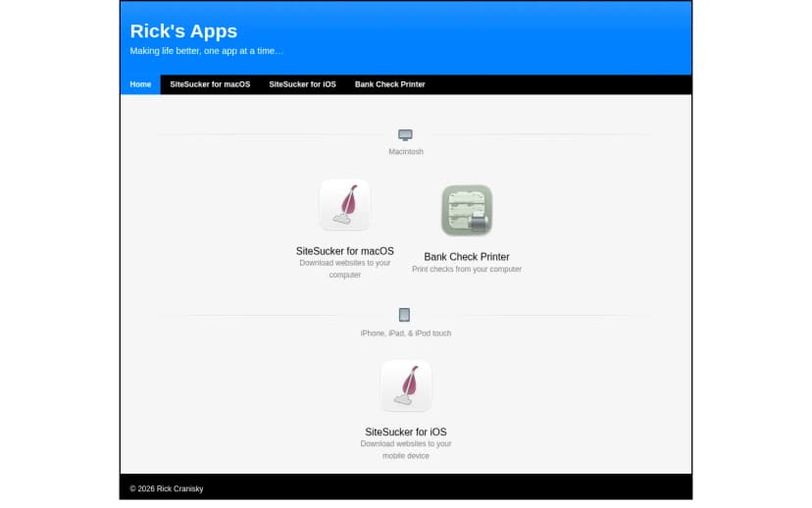Image resolution: width=812 pixels, height=508 pixels.
Task: Click the Rick's Apps site title
Action: [183, 31]
